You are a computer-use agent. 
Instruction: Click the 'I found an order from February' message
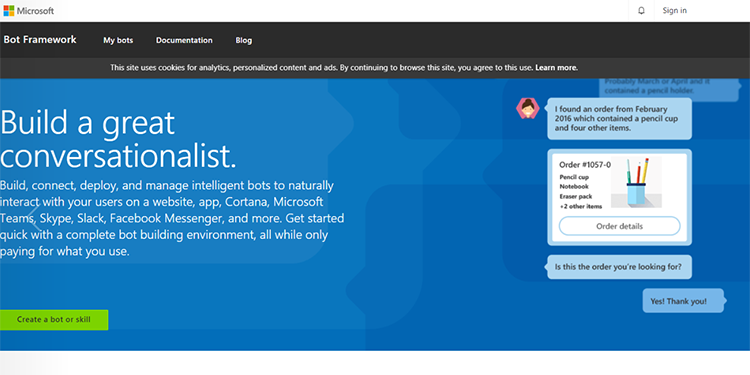click(619, 119)
